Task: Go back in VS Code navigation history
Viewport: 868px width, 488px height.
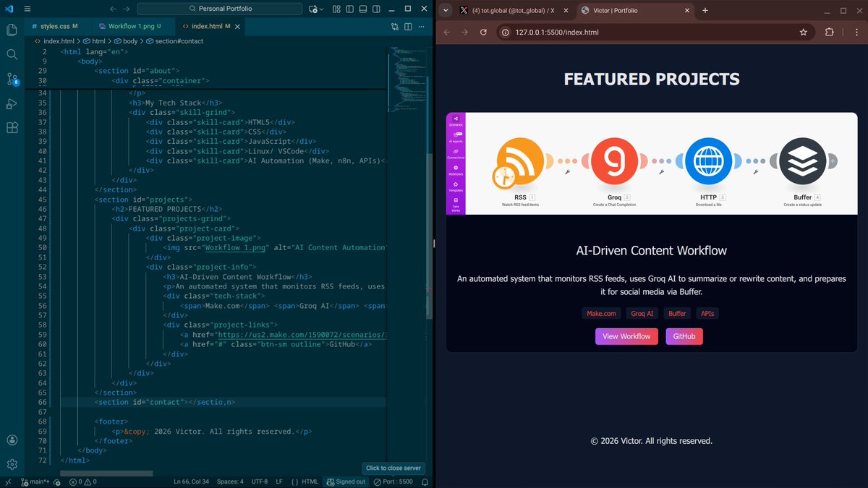Action: click(112, 9)
